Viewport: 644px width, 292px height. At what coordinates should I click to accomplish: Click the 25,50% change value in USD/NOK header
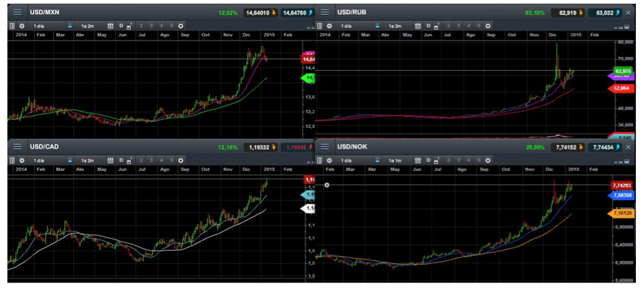(535, 147)
